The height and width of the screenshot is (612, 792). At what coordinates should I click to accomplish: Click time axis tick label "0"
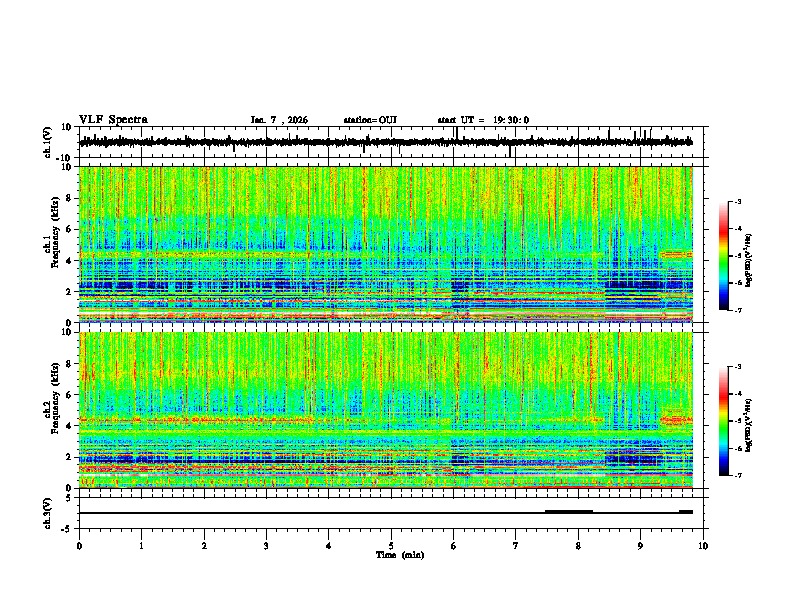click(x=79, y=546)
